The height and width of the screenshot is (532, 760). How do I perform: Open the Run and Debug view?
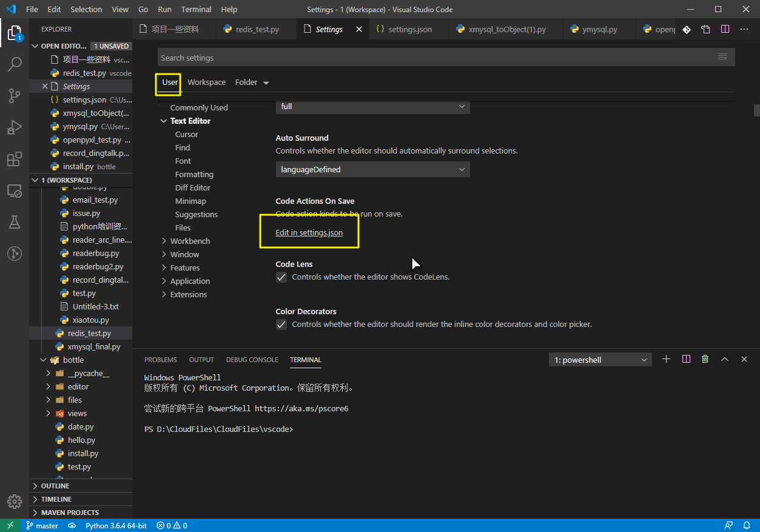(x=15, y=127)
